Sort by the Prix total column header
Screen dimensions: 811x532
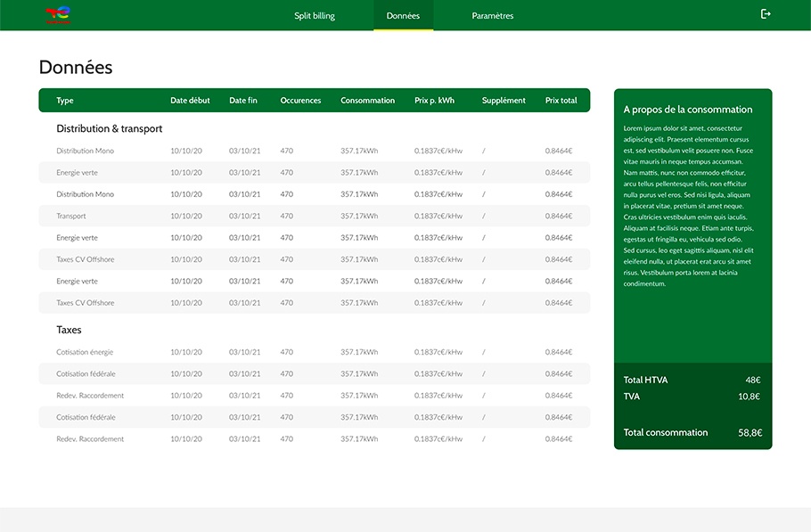(561, 101)
